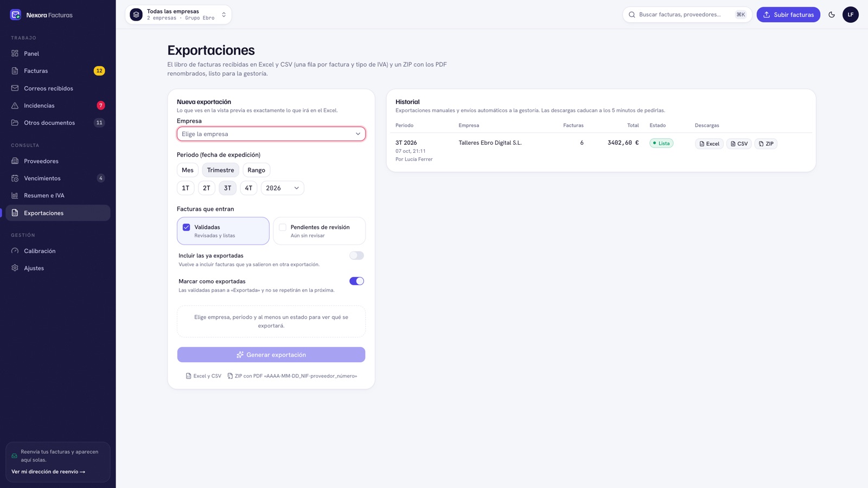Screen dimensions: 868x488
Task: Click the 3402,60 € total value
Action: click(623, 143)
